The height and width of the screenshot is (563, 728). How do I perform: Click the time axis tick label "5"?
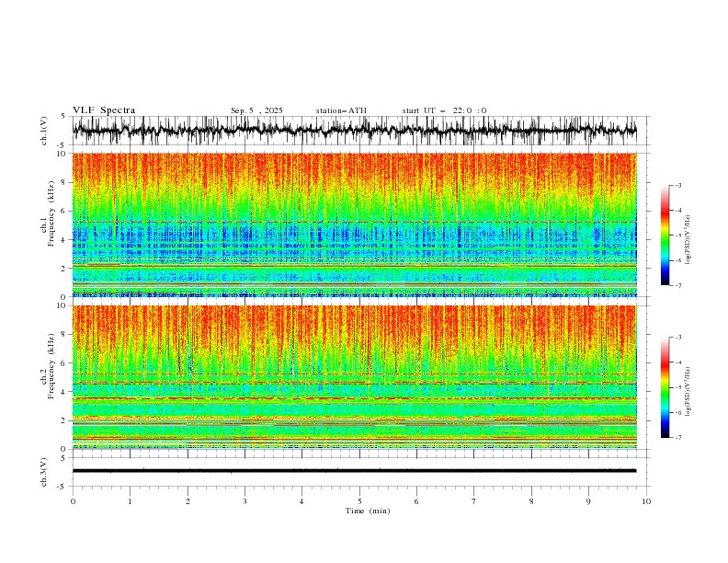pos(359,501)
